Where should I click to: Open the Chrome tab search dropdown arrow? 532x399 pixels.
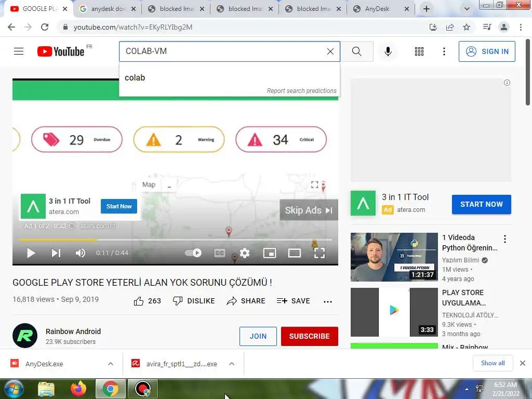pyautogui.click(x=467, y=9)
